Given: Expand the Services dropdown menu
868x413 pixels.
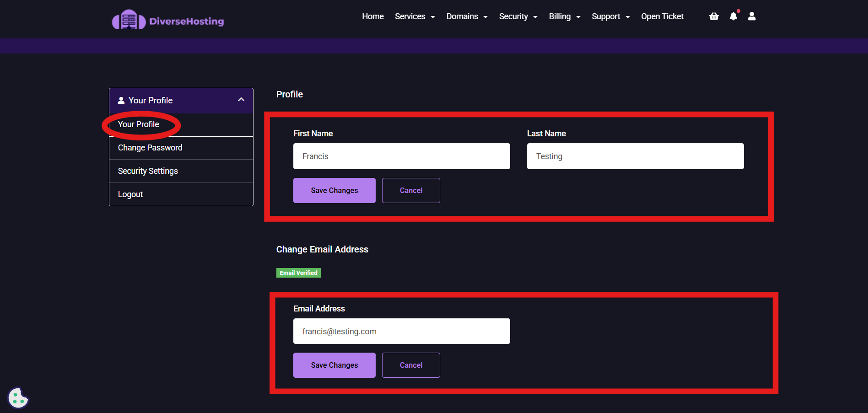Looking at the screenshot, I should pyautogui.click(x=415, y=16).
